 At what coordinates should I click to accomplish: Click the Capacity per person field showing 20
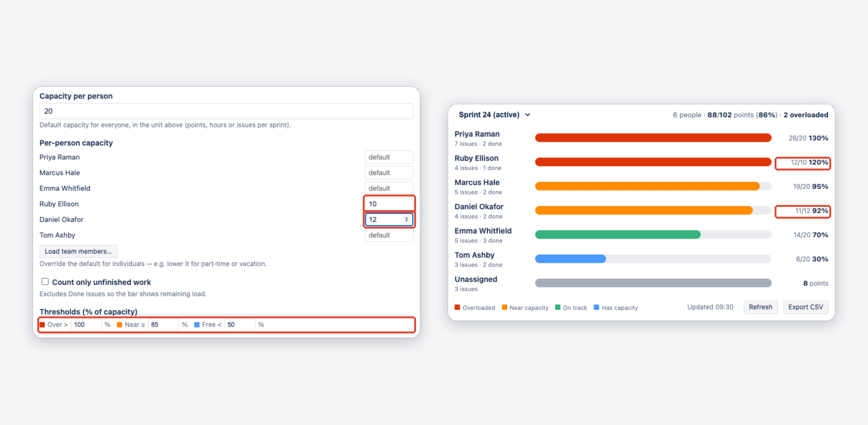tap(226, 111)
